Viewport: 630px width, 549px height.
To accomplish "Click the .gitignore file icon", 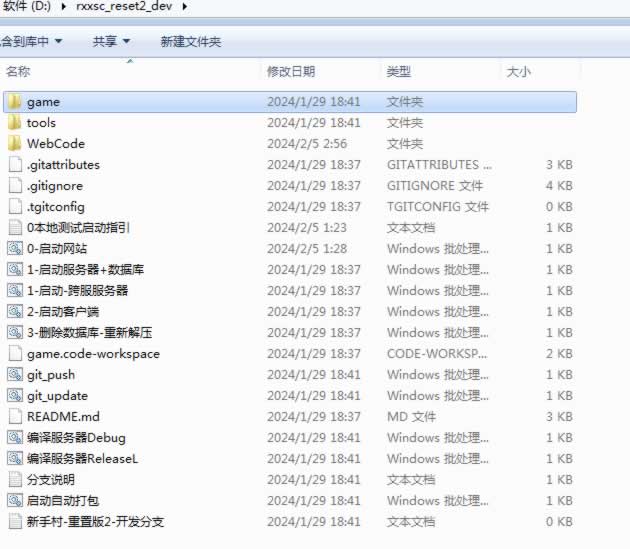I will (15, 185).
